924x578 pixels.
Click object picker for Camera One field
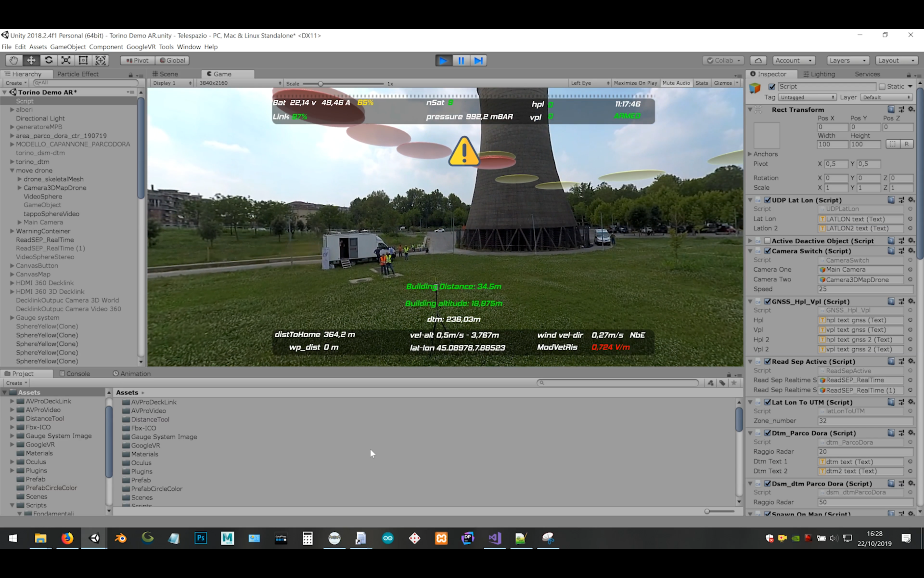[910, 270]
